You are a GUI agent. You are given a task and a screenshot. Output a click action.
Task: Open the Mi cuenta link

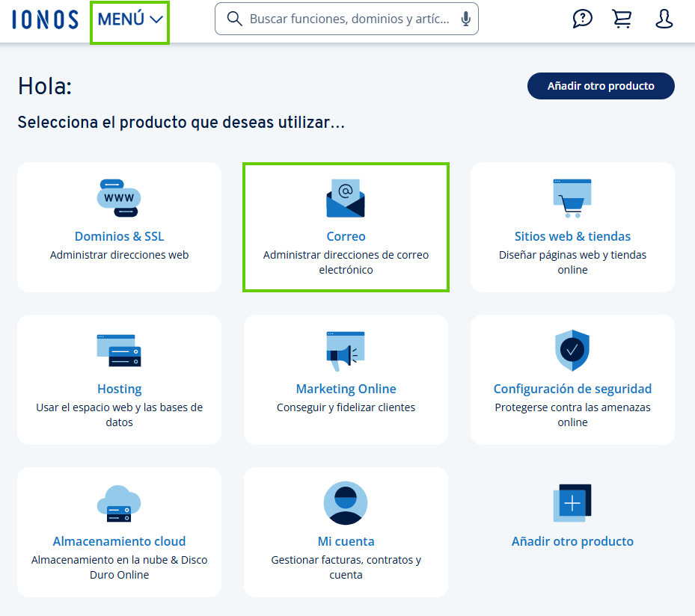[346, 541]
